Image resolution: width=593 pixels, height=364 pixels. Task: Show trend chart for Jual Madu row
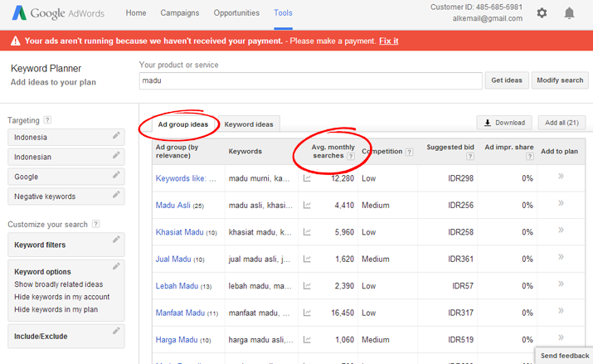(x=307, y=259)
